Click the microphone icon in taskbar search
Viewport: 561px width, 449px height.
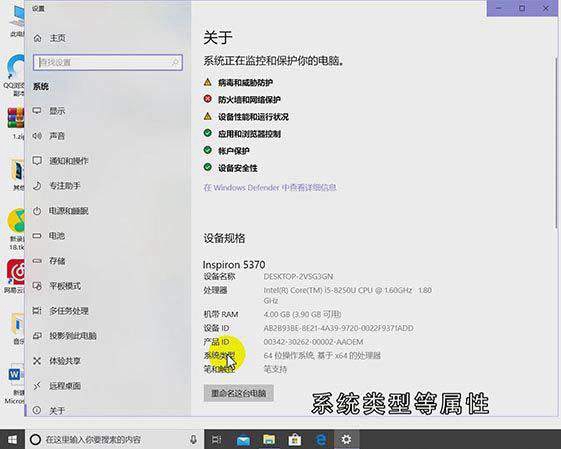pyautogui.click(x=193, y=439)
